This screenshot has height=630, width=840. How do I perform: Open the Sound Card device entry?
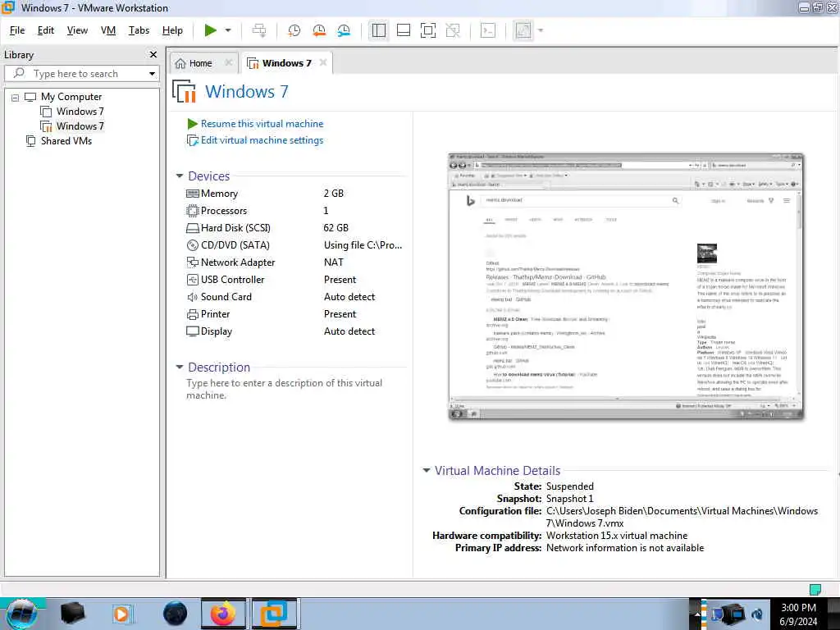tap(226, 297)
